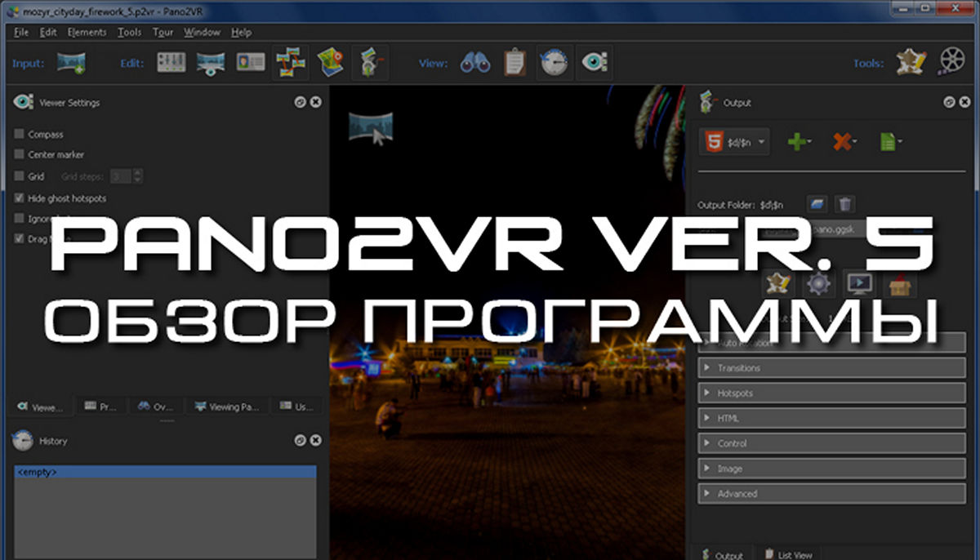Click the orange X remove output button
The width and height of the screenshot is (980, 560).
click(x=844, y=142)
